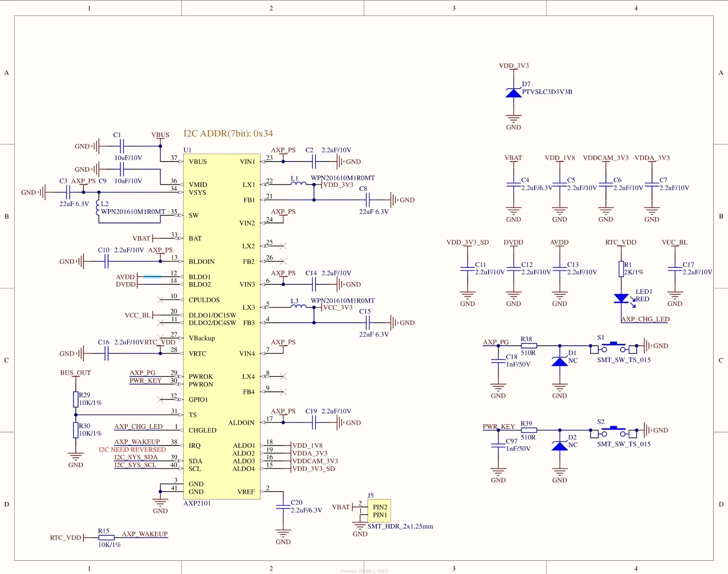Click the highlighted blue wire at BLDO1
728x574 pixels.
(152, 277)
